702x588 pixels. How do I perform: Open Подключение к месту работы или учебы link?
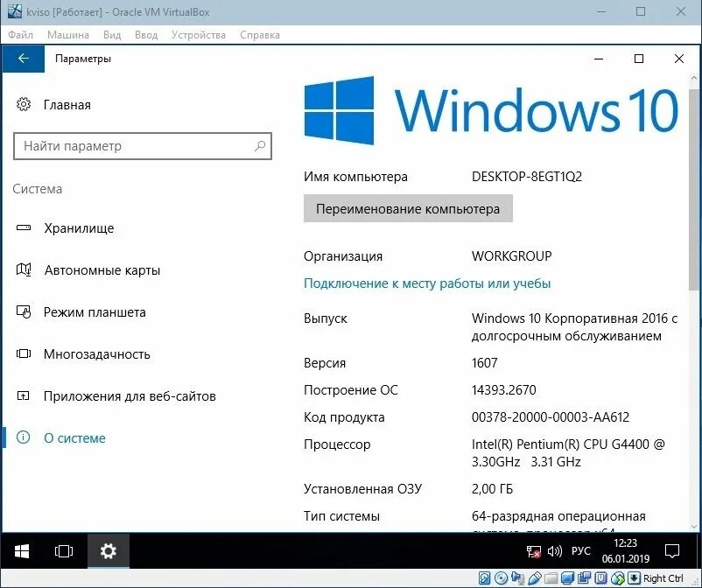427,283
